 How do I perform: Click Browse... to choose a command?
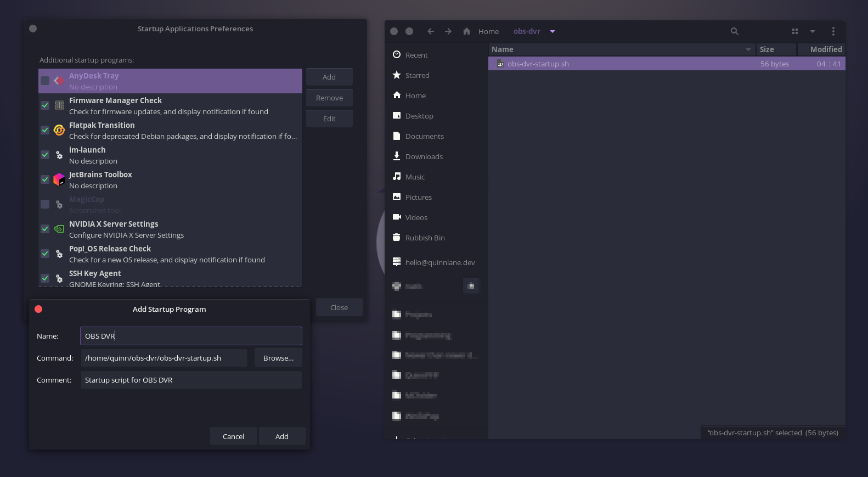pos(278,358)
